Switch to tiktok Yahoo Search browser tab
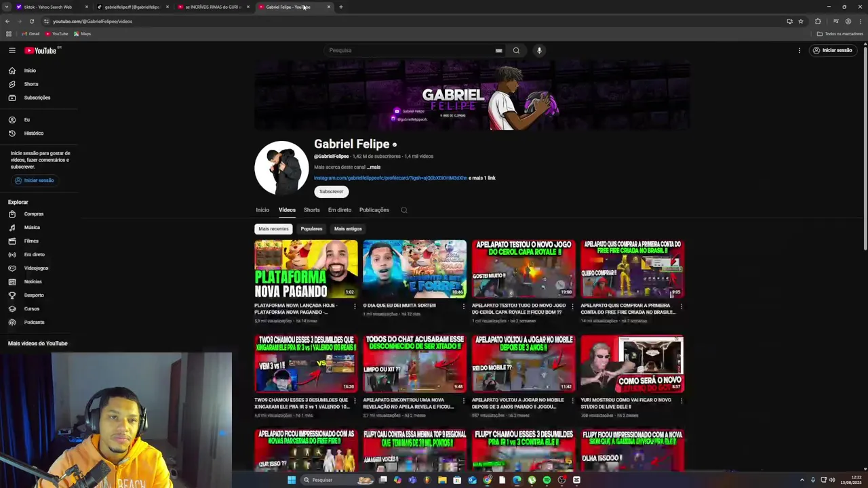Screen dimensions: 868x488 pos(52,7)
